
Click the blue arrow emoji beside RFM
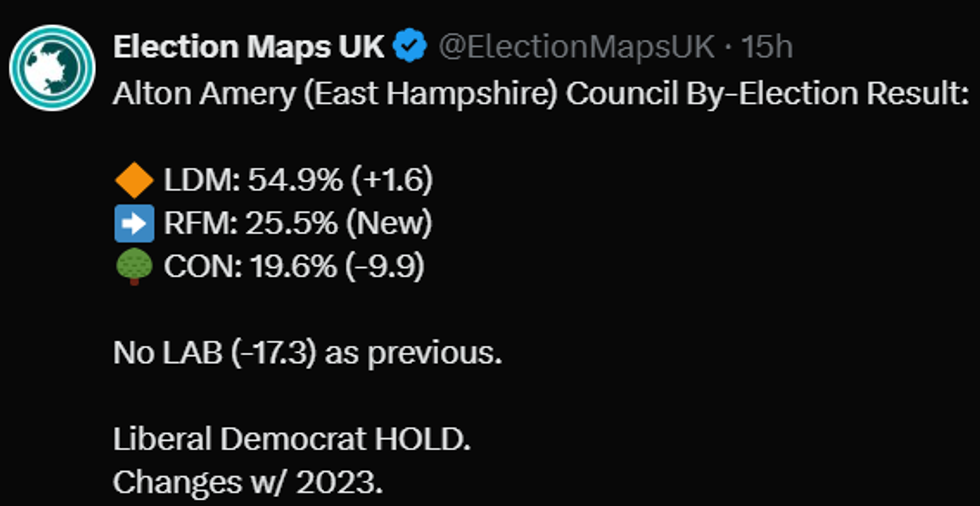pyautogui.click(x=133, y=223)
